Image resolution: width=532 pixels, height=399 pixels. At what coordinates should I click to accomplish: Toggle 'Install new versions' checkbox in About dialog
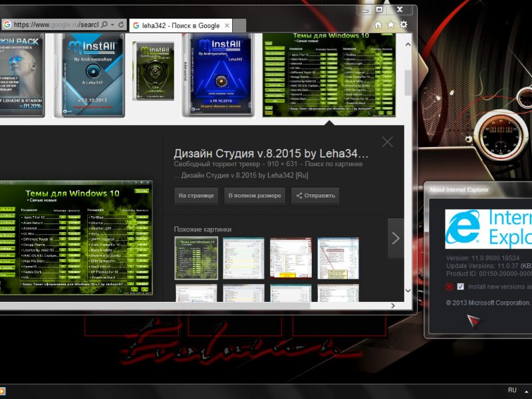[460, 287]
